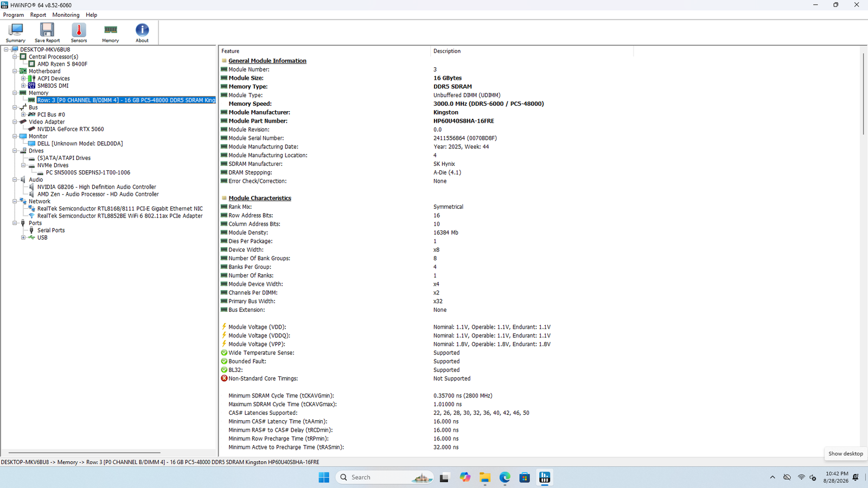868x488 pixels.
Task: Open the Program menu
Action: (x=14, y=15)
